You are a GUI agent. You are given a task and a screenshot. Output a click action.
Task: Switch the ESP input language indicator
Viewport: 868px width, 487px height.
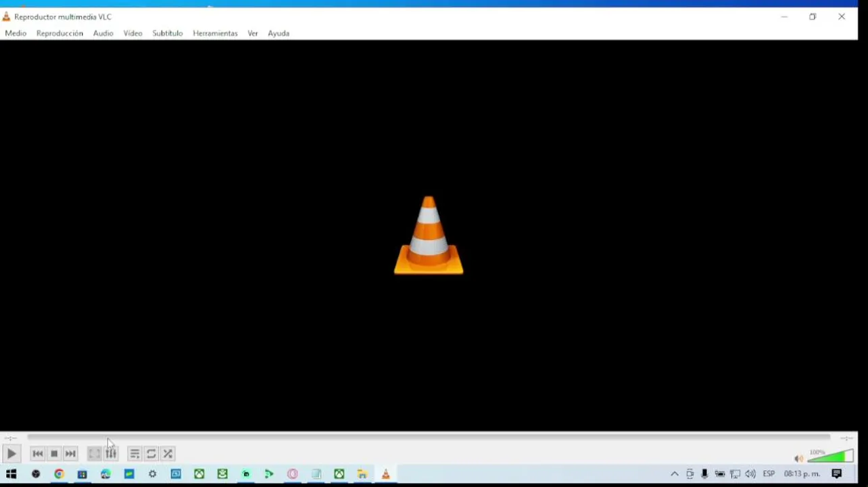[769, 474]
